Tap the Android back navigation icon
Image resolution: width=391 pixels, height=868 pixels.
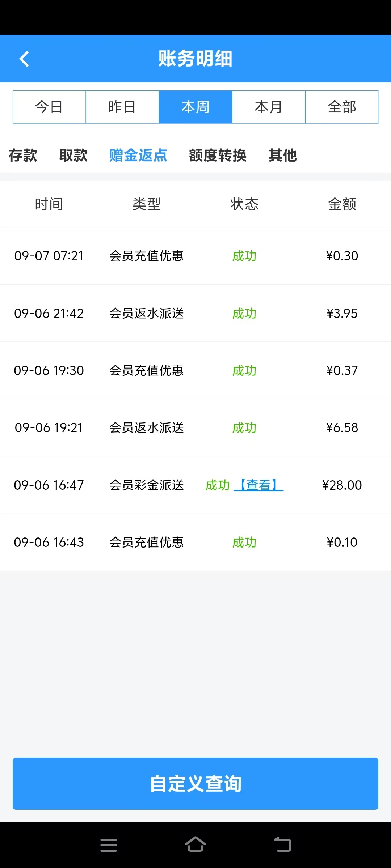click(x=282, y=844)
